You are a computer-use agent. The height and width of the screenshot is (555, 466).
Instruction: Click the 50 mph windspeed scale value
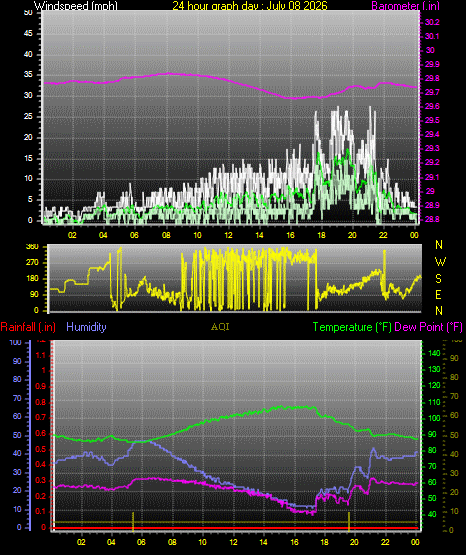(28, 13)
